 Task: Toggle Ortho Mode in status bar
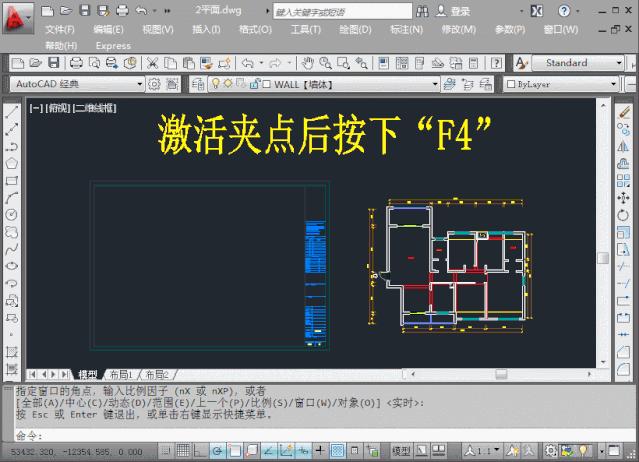[200, 451]
